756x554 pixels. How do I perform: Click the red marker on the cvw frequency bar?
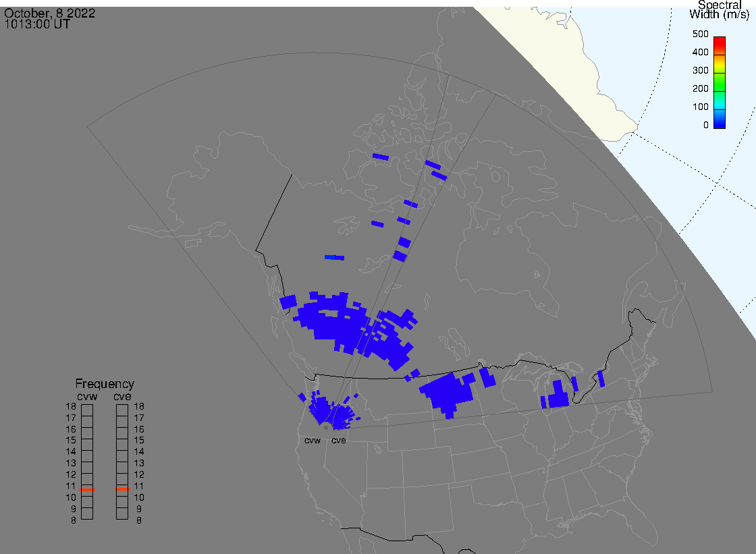[x=87, y=490]
